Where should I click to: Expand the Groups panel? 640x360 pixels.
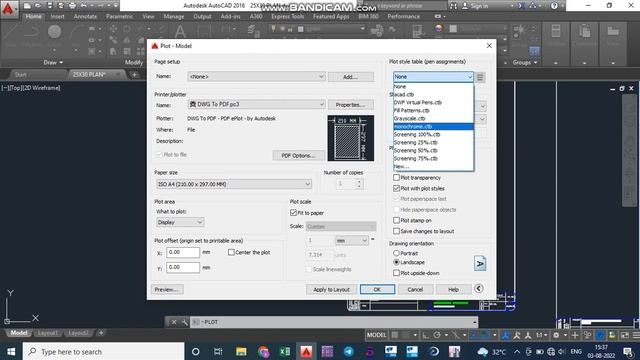(x=525, y=62)
